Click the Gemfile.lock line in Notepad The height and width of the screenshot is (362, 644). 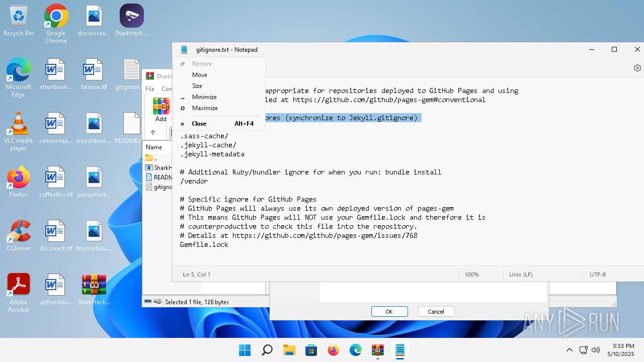(204, 244)
